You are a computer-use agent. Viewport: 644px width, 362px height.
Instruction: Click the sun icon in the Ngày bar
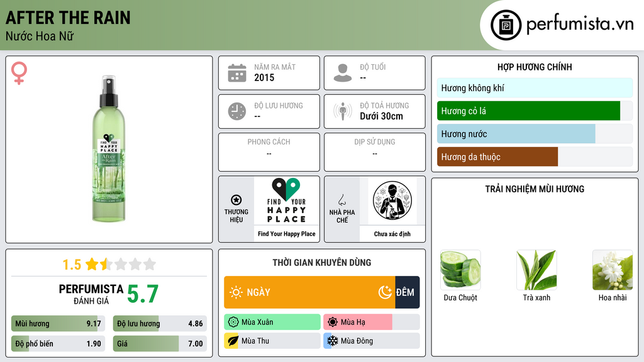pyautogui.click(x=236, y=292)
